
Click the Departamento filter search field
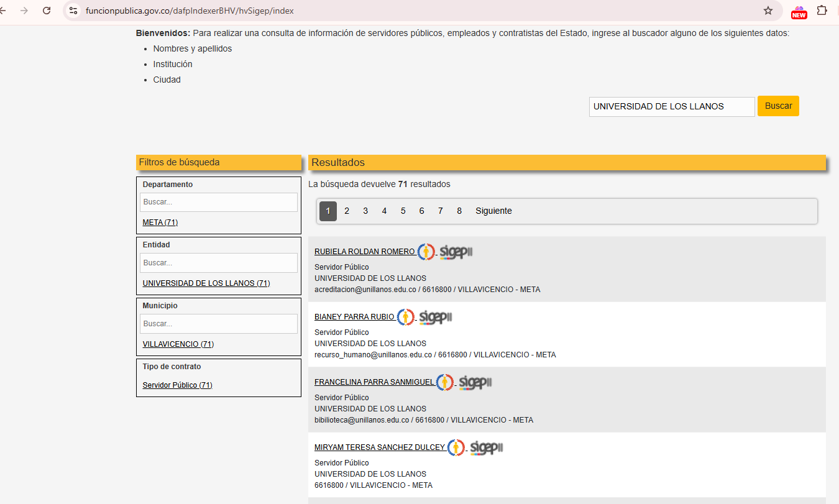(x=218, y=202)
